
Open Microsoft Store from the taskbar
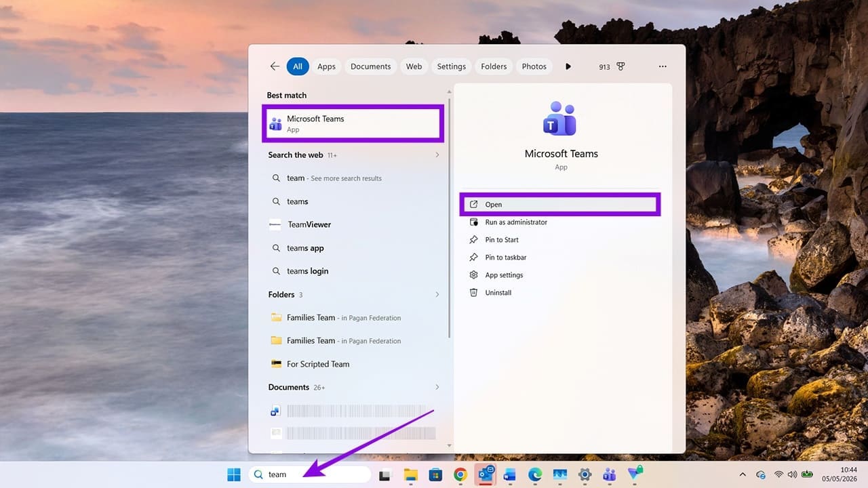click(435, 474)
